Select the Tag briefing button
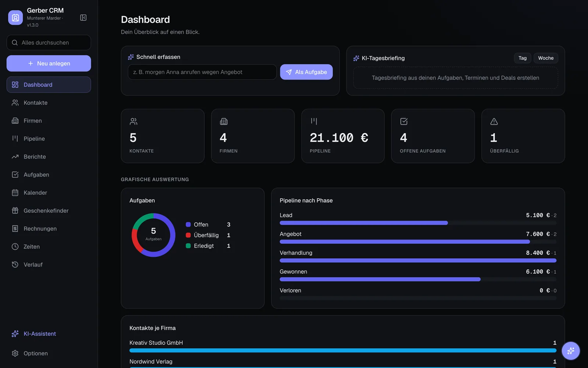 (x=522, y=58)
